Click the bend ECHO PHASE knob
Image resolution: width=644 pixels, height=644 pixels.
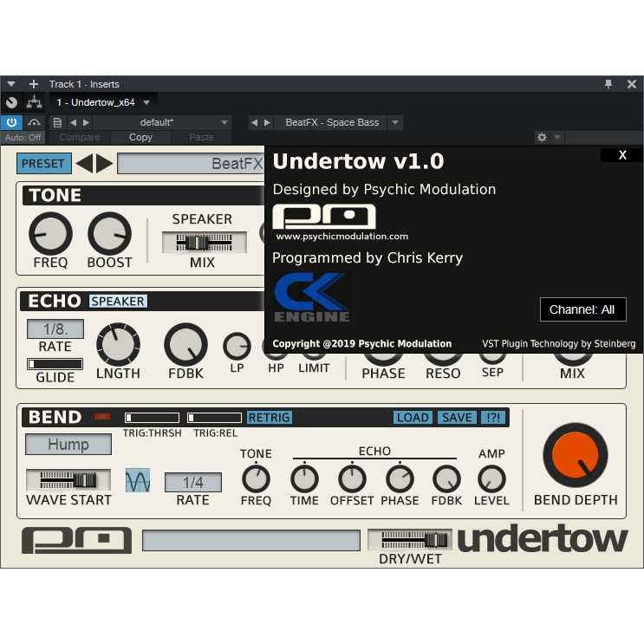coord(400,479)
